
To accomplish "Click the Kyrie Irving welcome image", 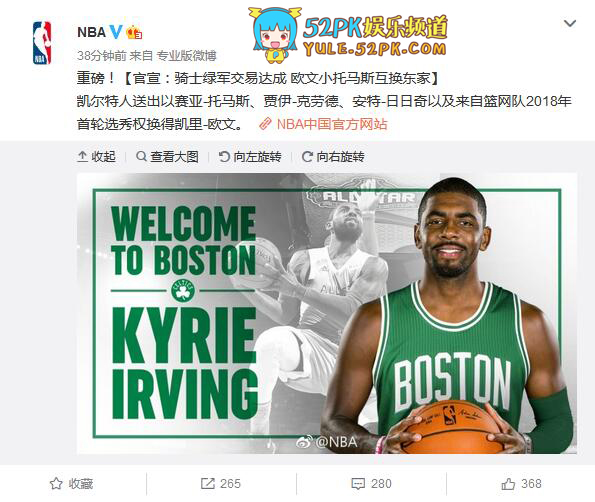I will coord(327,313).
